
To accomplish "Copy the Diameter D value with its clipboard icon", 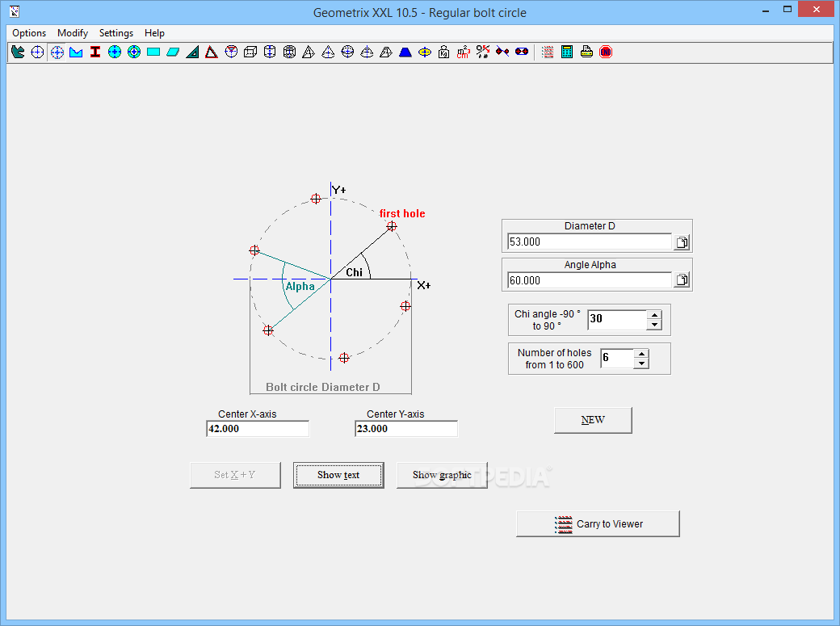I will 682,242.
